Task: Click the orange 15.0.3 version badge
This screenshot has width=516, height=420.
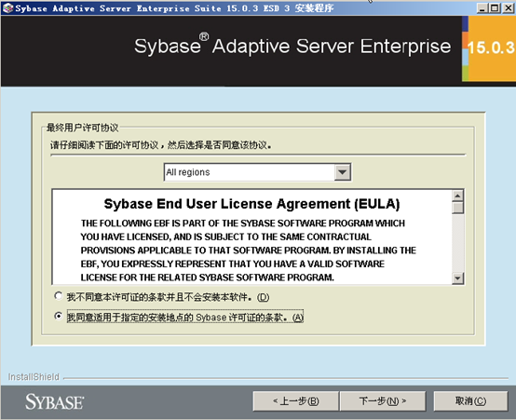Action: pos(489,48)
